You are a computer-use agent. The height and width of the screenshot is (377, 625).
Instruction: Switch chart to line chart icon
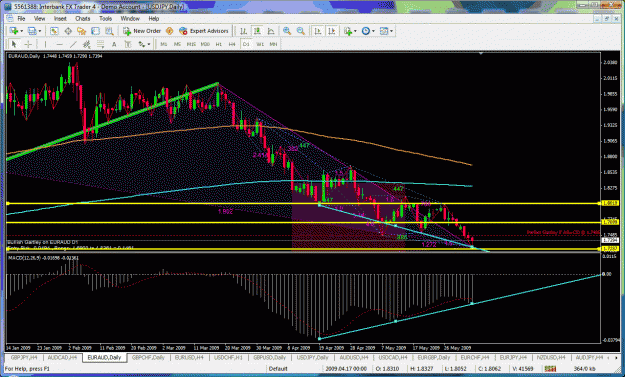(x=271, y=31)
